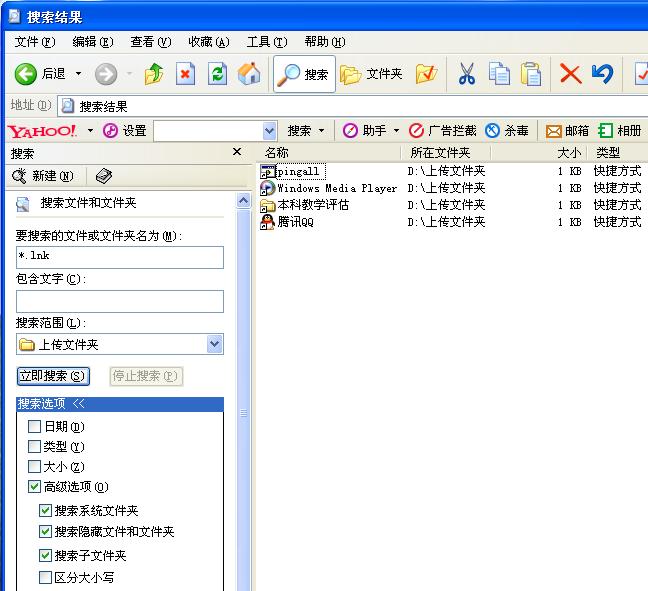This screenshot has height=591, width=648.
Task: Click the Stop page icon with red X
Action: coord(185,74)
